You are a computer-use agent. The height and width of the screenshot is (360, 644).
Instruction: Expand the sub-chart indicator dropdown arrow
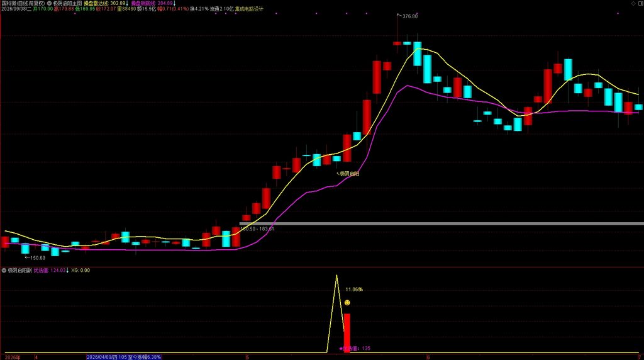point(4,271)
